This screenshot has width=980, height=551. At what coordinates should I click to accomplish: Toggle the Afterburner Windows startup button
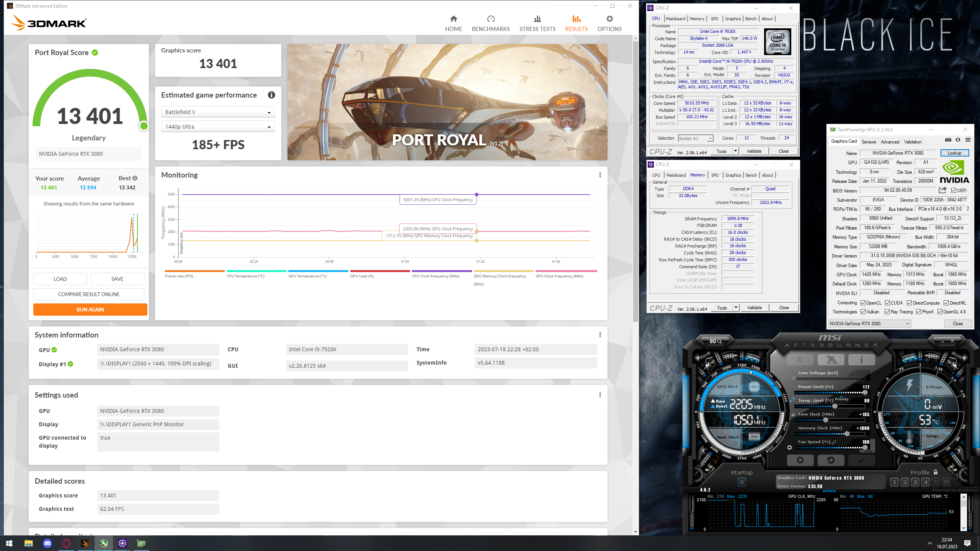click(742, 482)
